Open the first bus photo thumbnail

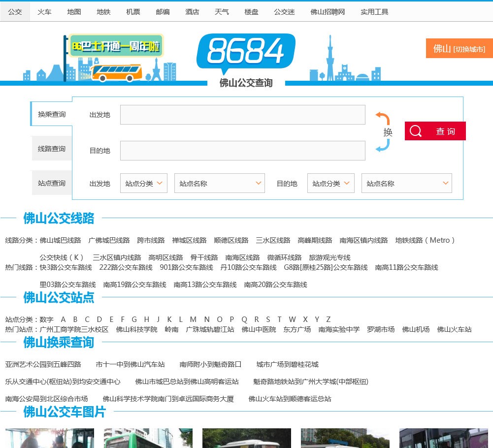pyautogui.click(x=50, y=438)
